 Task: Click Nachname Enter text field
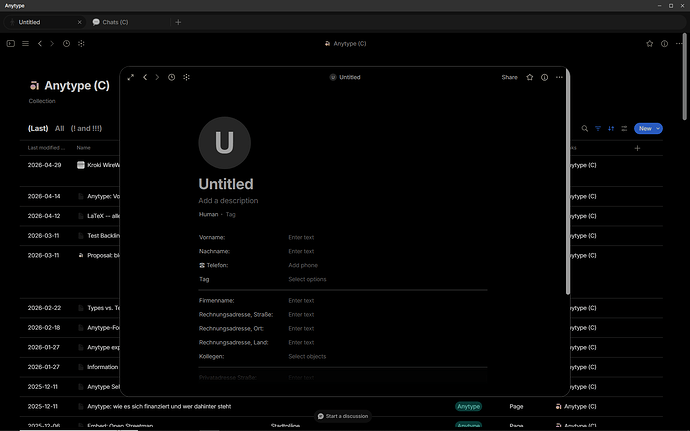[x=301, y=251]
